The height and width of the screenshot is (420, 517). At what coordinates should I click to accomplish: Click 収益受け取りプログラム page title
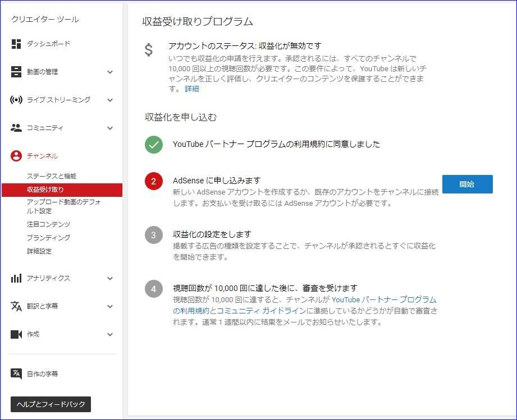coord(198,21)
